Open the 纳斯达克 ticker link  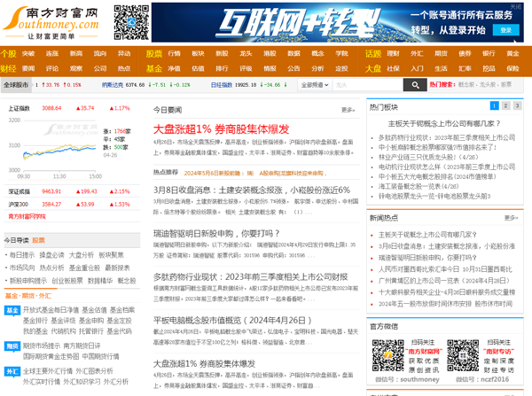pos(113,85)
